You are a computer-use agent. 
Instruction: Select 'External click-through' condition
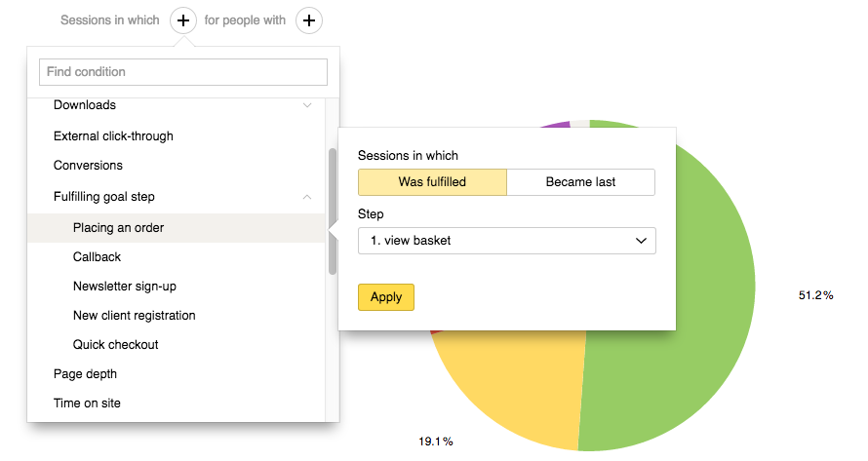click(113, 136)
